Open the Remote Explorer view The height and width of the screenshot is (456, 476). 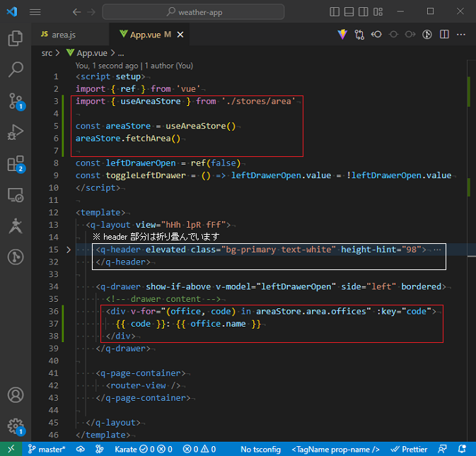[x=15, y=195]
